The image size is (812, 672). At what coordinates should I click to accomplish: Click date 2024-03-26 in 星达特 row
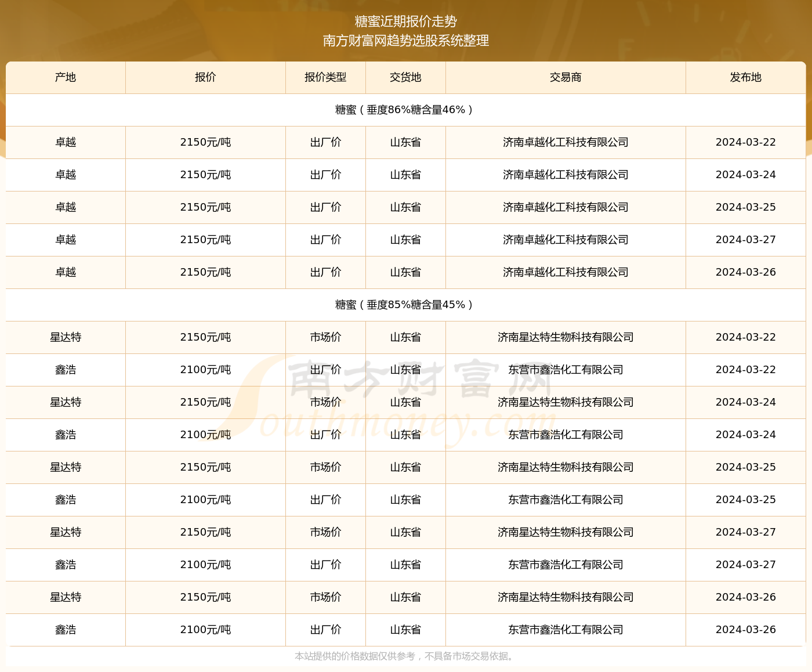click(x=745, y=597)
